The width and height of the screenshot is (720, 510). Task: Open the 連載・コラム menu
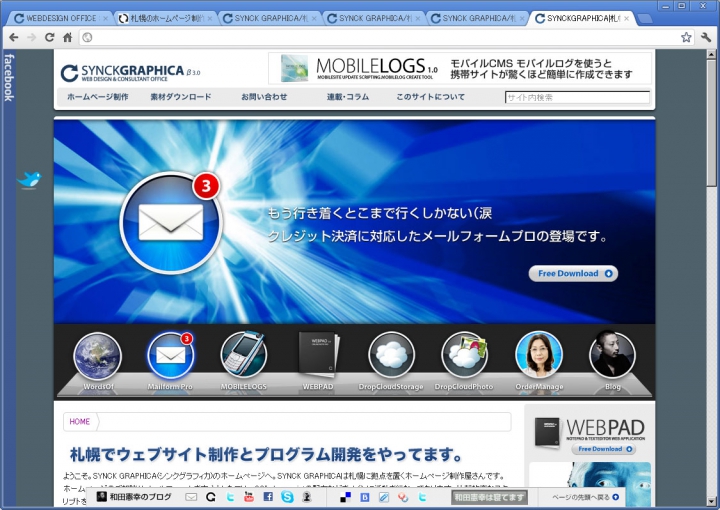348,97
